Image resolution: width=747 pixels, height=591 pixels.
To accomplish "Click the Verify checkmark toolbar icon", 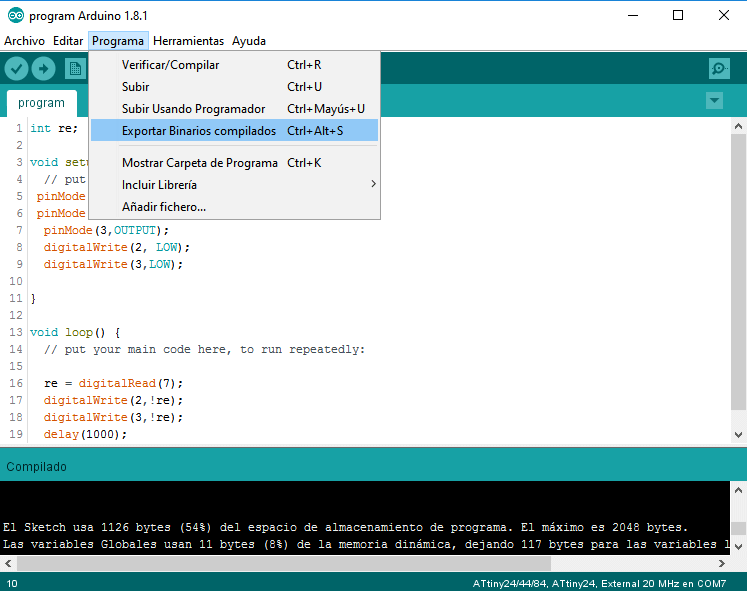I will (x=17, y=69).
